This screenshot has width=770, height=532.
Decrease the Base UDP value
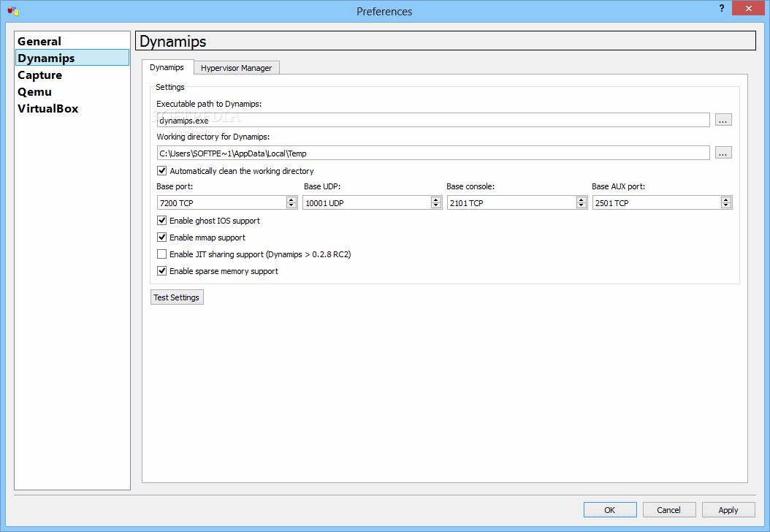coord(436,206)
